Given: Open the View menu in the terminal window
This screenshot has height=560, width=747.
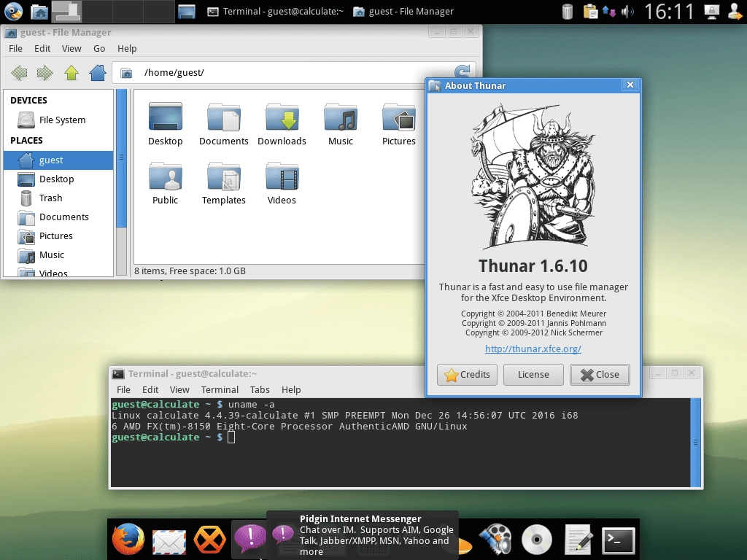Looking at the screenshot, I should click(179, 389).
